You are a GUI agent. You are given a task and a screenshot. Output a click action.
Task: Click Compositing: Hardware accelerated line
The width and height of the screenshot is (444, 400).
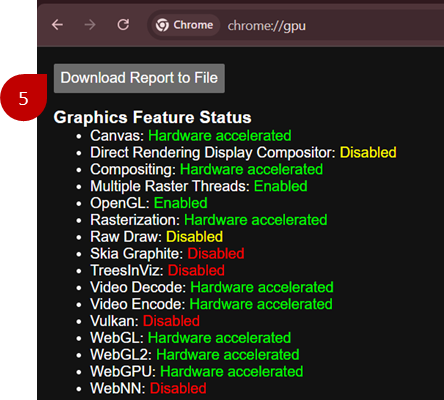(x=206, y=169)
